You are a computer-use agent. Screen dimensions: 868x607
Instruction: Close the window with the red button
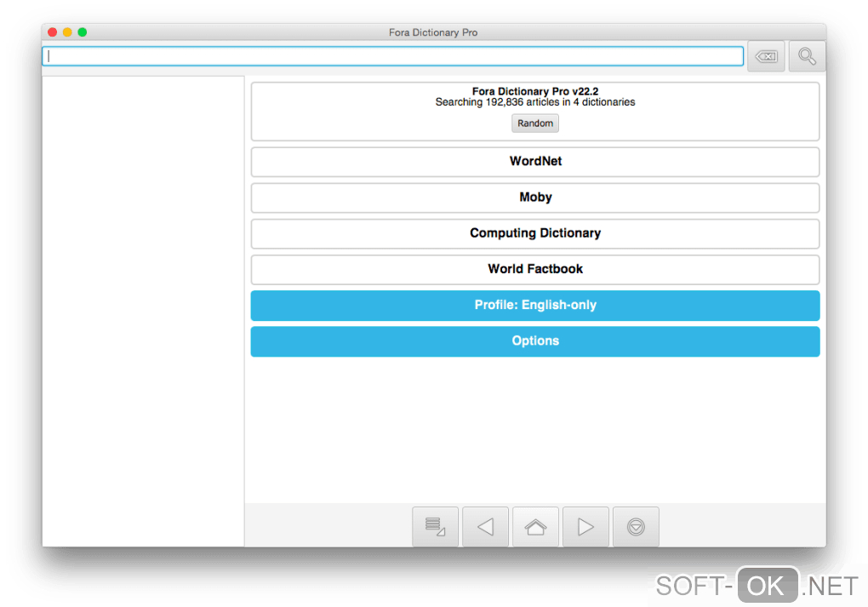(53, 32)
